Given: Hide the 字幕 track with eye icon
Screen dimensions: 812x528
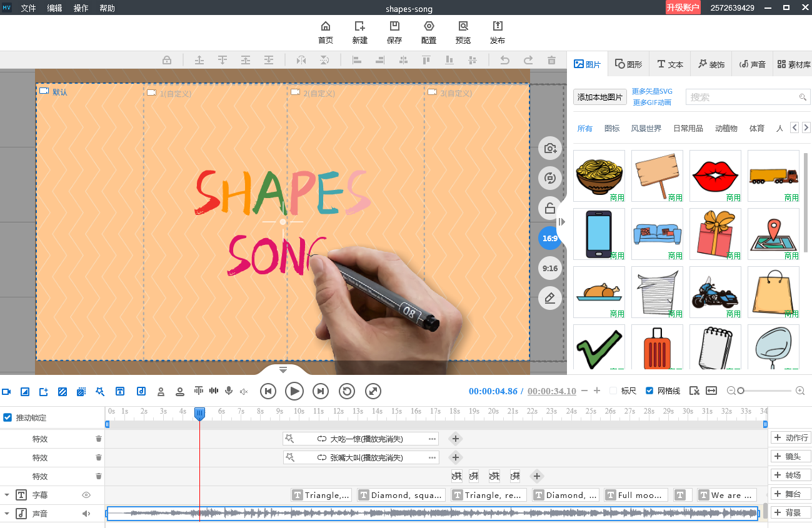Looking at the screenshot, I should (x=86, y=495).
